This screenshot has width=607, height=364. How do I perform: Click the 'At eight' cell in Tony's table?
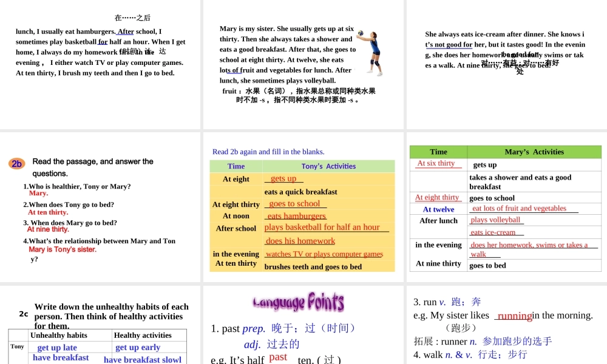coord(236,179)
